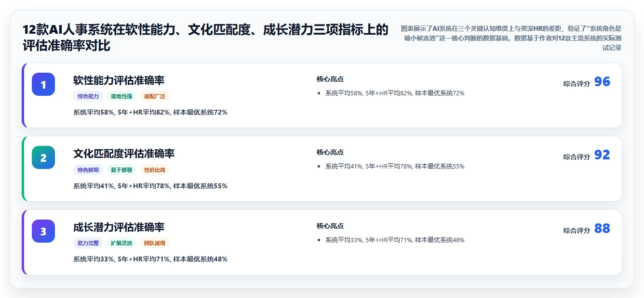644x298 pixels.
Task: Click the 综合评分 label beside 88
Action: 577,231
